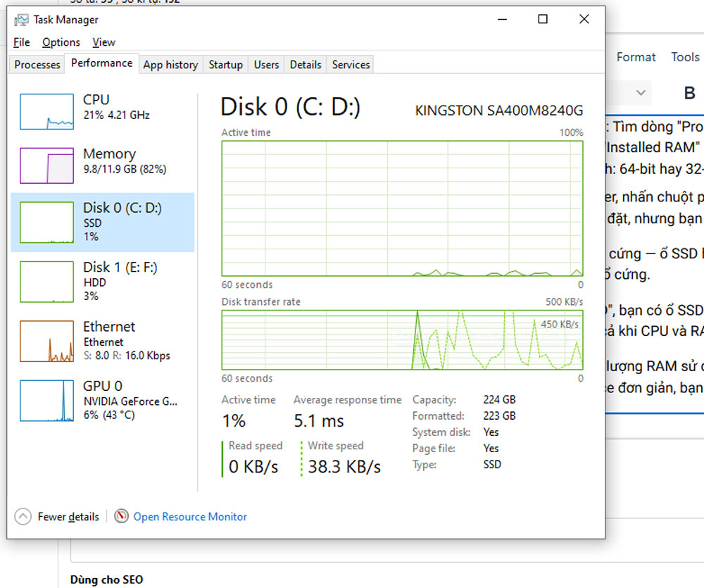Open the Options menu

coord(61,42)
